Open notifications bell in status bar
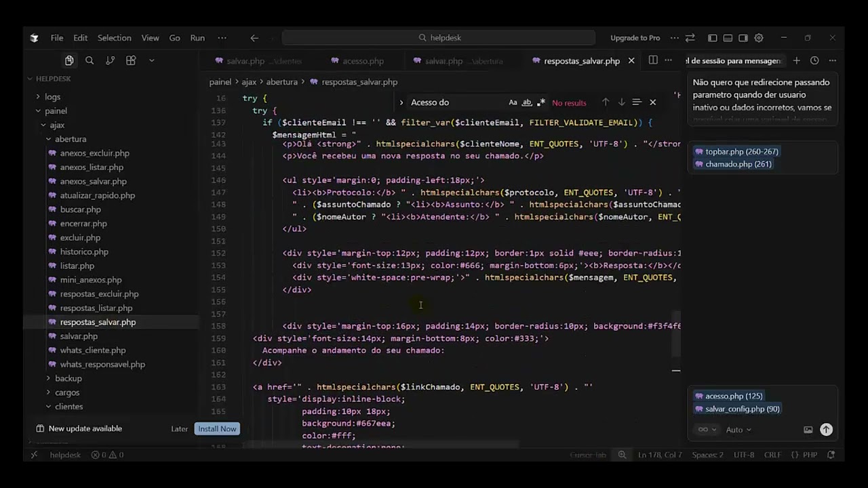 click(831, 455)
